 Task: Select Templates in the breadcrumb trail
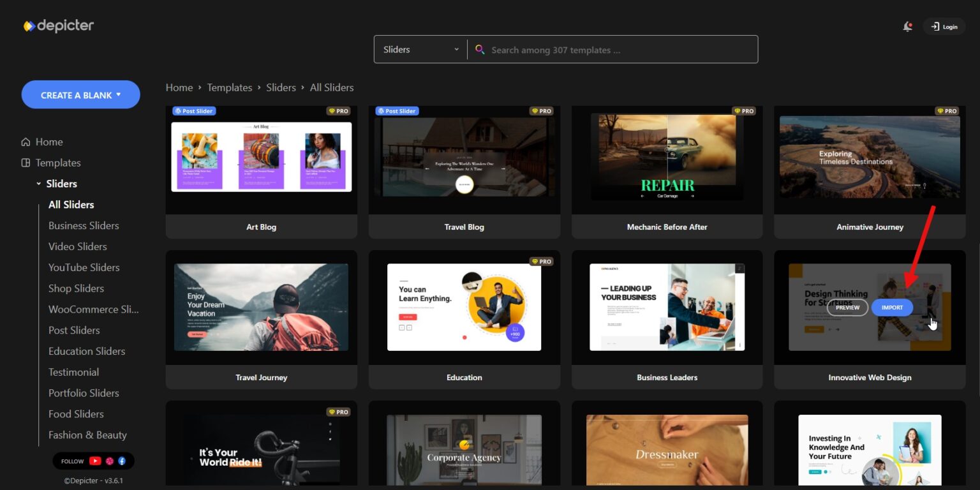[x=230, y=87]
